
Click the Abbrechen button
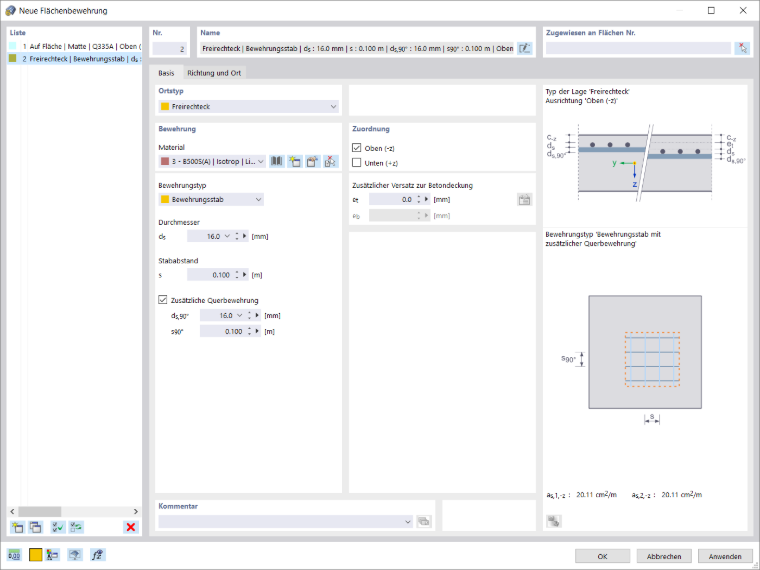[x=664, y=556]
